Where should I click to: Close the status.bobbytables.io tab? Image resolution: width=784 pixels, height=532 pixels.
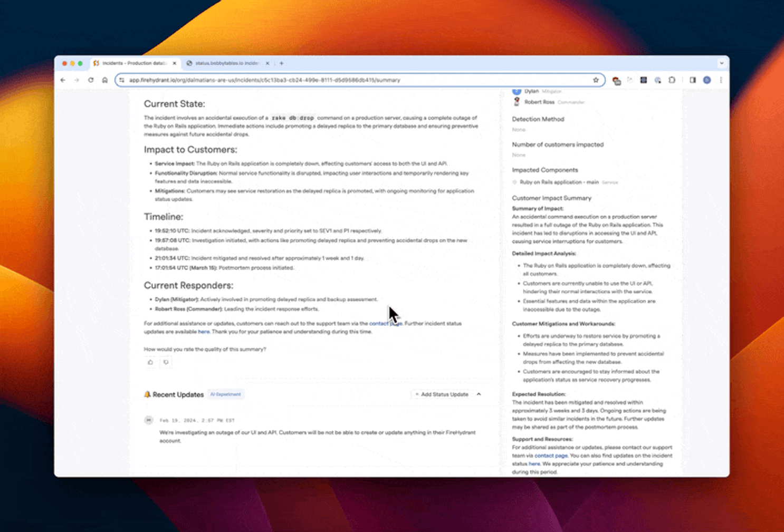point(267,63)
